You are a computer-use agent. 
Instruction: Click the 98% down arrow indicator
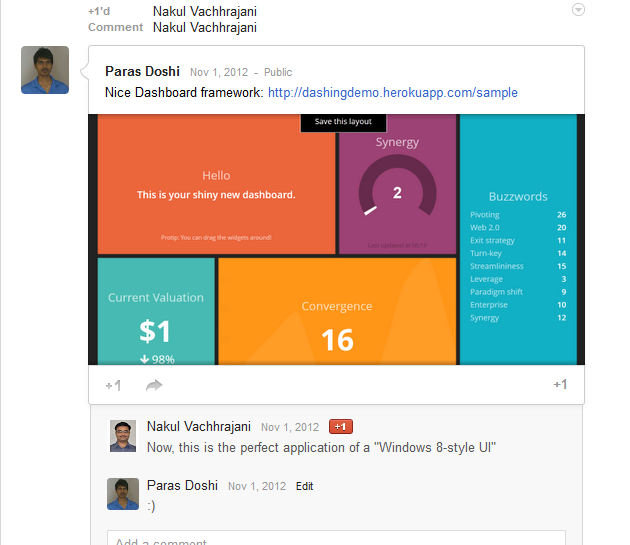pos(157,359)
